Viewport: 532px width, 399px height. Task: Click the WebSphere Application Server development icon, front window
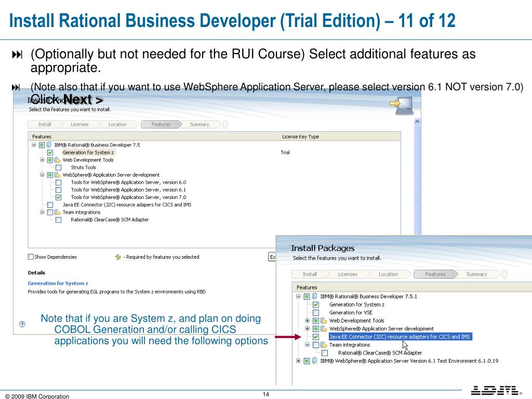tap(324, 329)
